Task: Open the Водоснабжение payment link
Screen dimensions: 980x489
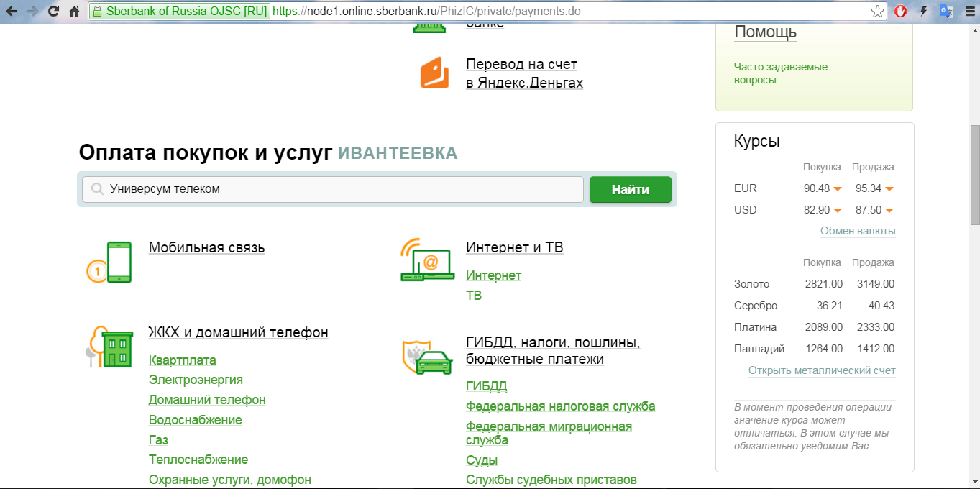Action: [196, 420]
